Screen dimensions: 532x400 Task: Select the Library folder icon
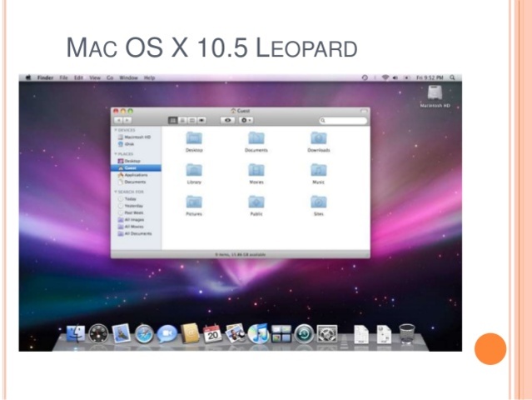[194, 170]
